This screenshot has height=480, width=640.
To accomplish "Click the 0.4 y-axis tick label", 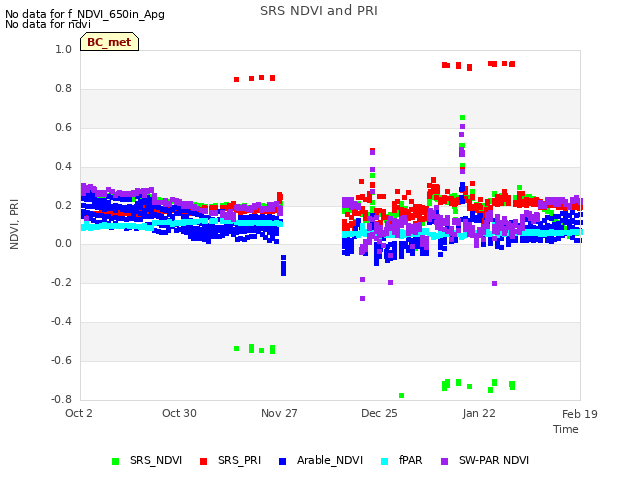I will 63,166.
